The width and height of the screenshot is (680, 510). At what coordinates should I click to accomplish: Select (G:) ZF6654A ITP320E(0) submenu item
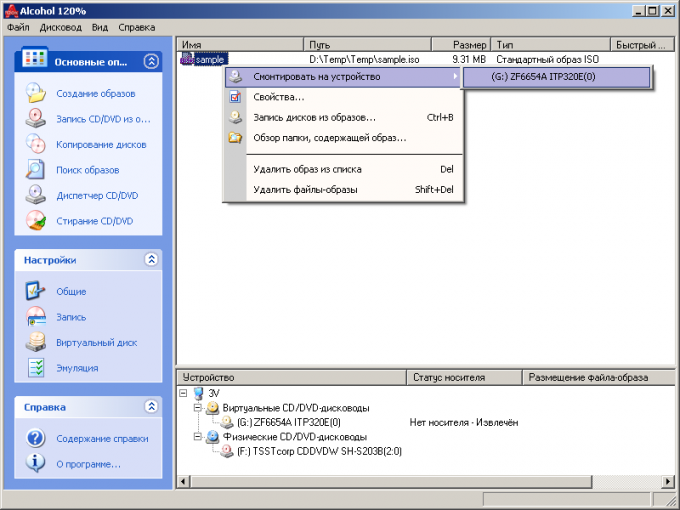(556, 77)
